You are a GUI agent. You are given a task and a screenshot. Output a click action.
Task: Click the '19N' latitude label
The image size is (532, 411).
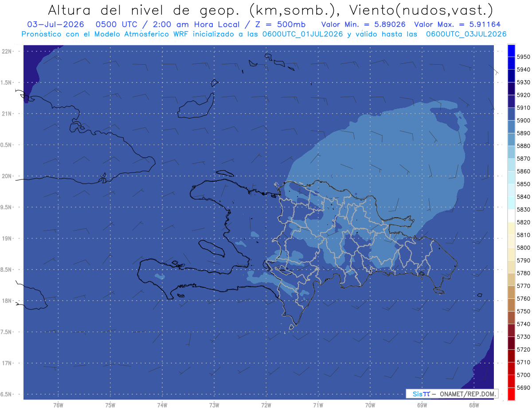point(7,238)
